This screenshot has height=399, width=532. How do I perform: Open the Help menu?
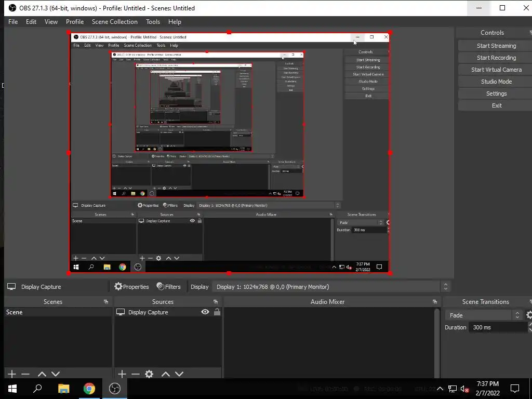coord(175,22)
